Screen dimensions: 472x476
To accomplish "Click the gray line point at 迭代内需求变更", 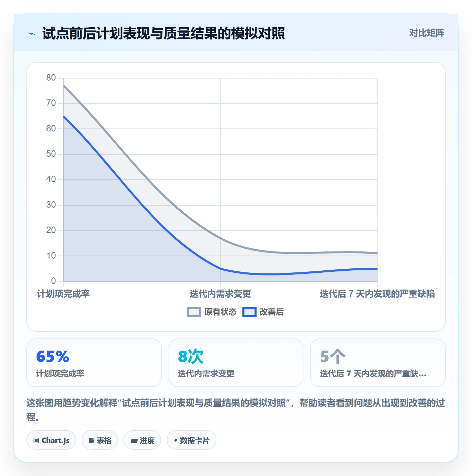I will [x=220, y=238].
